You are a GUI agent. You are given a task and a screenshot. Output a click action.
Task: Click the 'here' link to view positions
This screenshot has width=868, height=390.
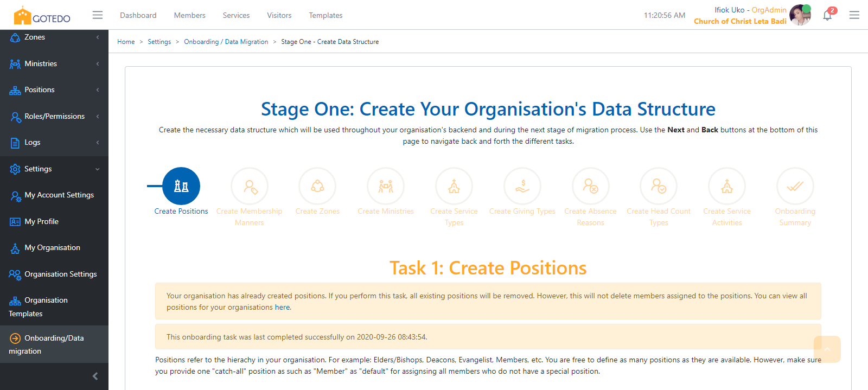tap(282, 308)
